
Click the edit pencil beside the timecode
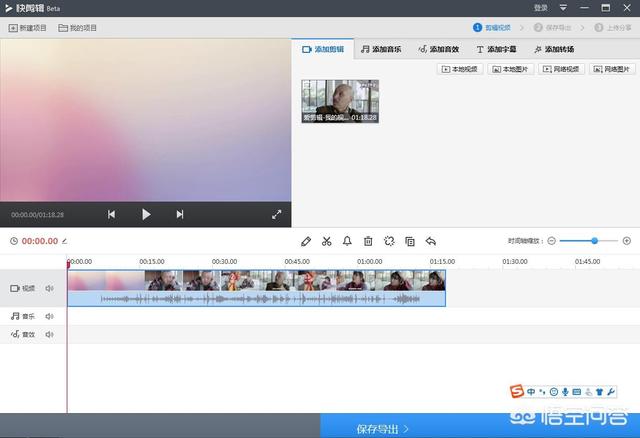click(65, 241)
